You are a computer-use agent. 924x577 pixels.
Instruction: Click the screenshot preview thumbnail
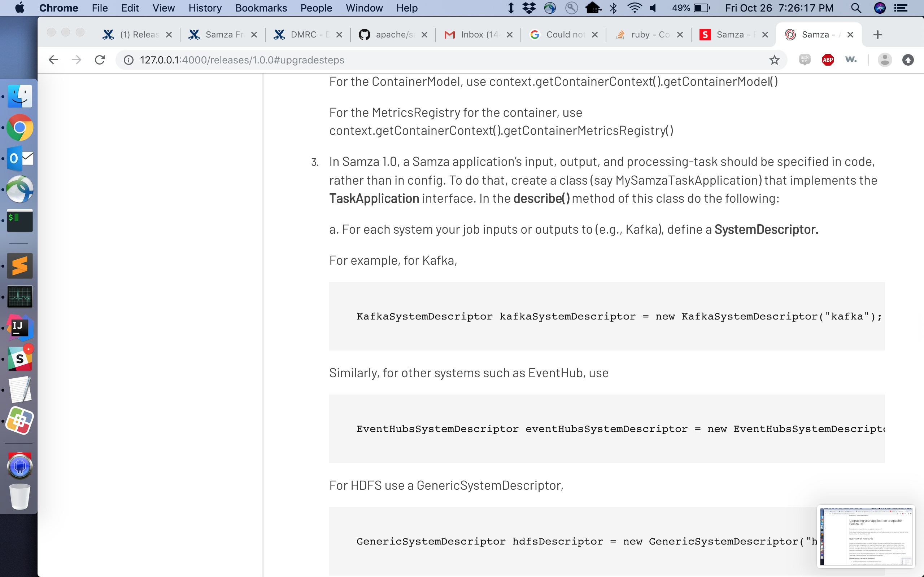(x=866, y=536)
